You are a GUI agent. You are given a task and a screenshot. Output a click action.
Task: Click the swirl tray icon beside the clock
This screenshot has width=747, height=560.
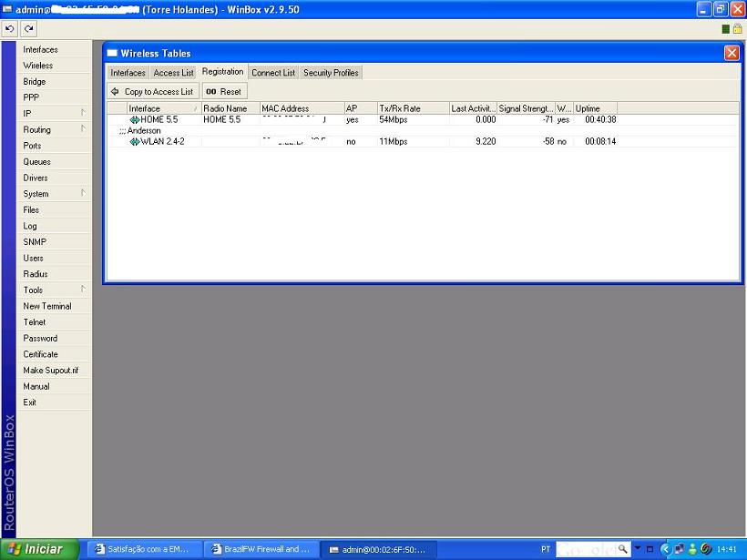(x=706, y=549)
